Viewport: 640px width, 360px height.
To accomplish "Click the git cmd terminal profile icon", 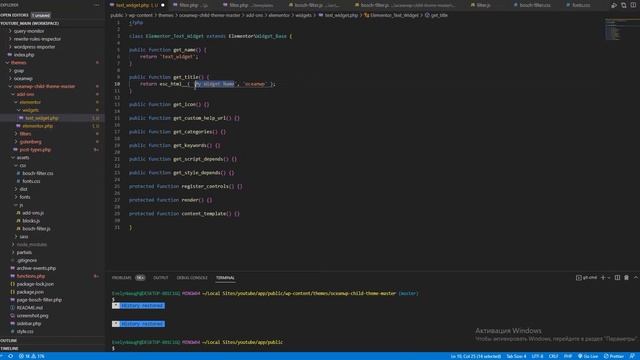I will click(x=578, y=278).
